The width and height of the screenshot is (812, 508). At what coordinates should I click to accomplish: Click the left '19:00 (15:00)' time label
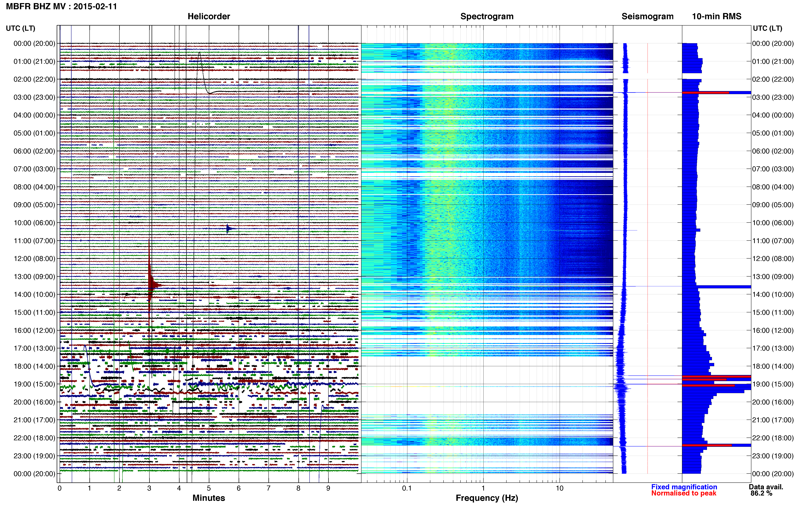(x=34, y=384)
